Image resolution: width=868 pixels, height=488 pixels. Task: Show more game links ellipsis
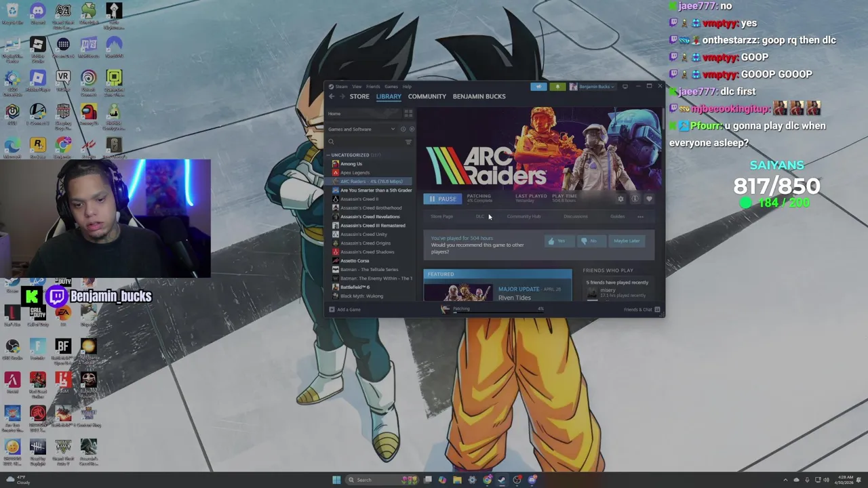[x=640, y=217]
